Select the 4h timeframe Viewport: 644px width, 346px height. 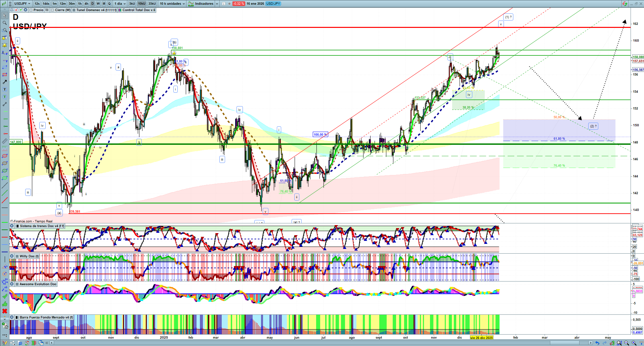coord(86,4)
